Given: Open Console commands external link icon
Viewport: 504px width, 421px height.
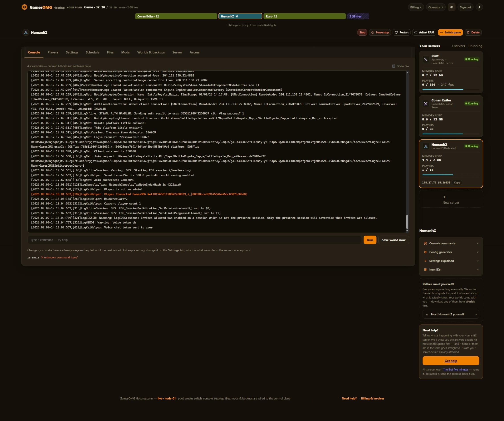Looking at the screenshot, I should (x=477, y=243).
